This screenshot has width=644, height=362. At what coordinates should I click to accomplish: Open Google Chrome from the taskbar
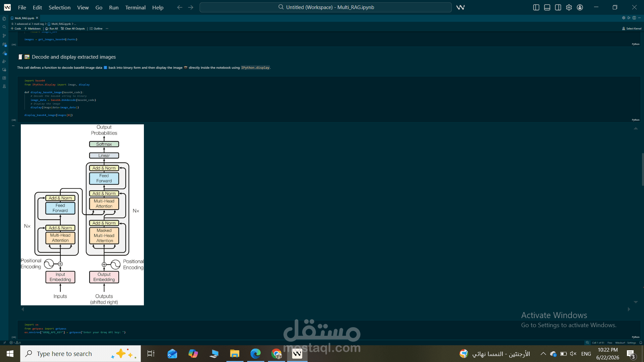[276, 354]
